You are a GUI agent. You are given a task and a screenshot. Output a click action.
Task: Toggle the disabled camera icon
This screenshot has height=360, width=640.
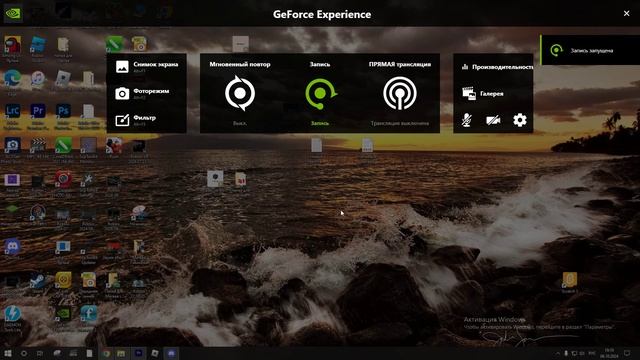pos(493,120)
